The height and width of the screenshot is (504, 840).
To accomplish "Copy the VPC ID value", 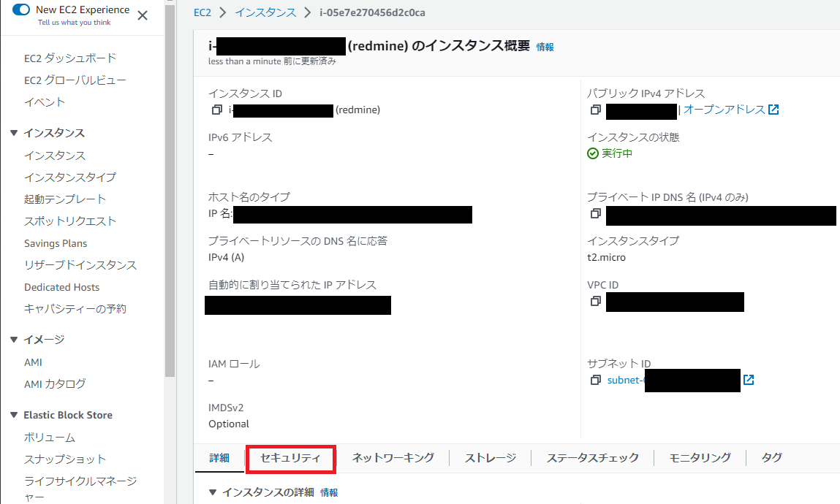I will (595, 301).
